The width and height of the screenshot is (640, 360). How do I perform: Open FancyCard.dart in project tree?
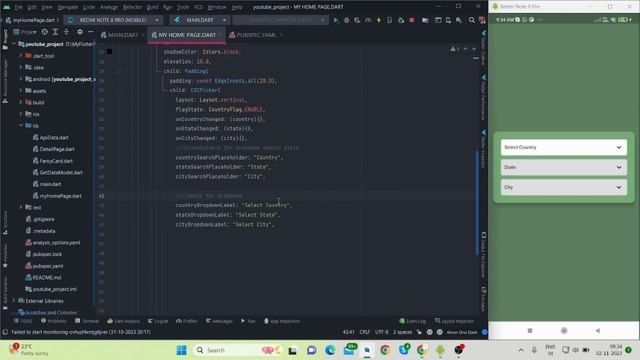coord(53,161)
